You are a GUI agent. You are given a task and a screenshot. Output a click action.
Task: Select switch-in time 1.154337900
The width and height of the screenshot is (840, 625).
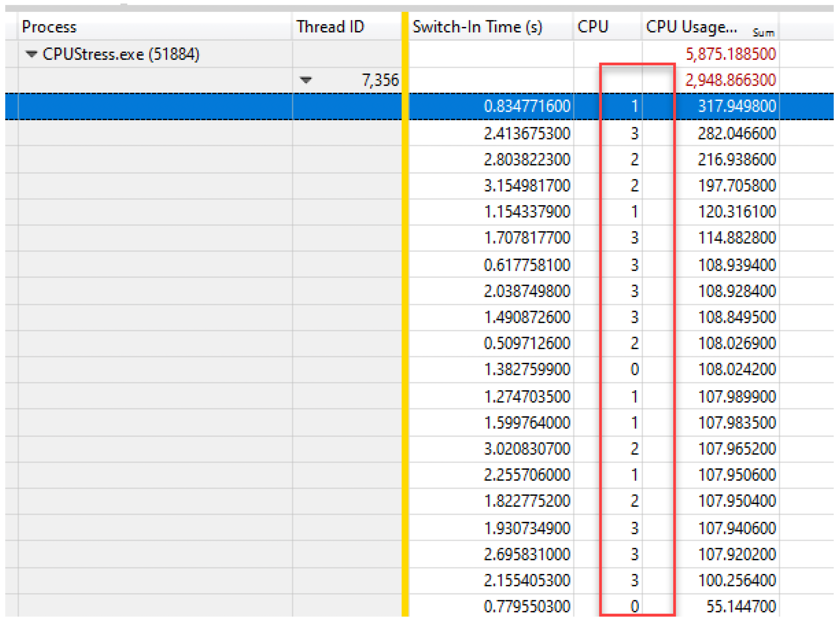pyautogui.click(x=527, y=211)
